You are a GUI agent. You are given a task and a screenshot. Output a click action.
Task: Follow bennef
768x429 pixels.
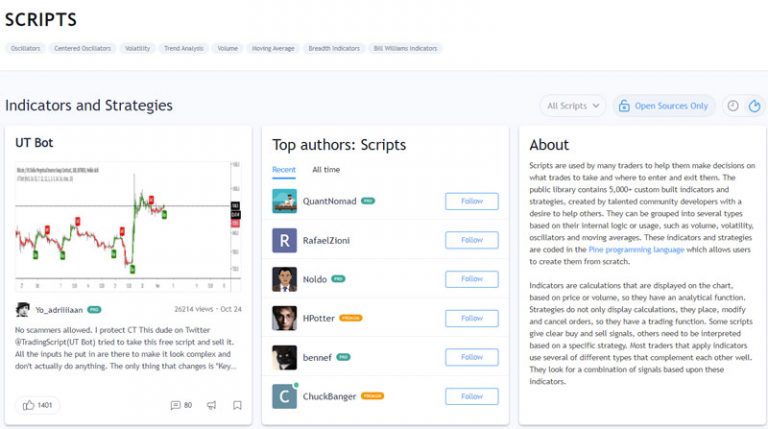pyautogui.click(x=472, y=357)
